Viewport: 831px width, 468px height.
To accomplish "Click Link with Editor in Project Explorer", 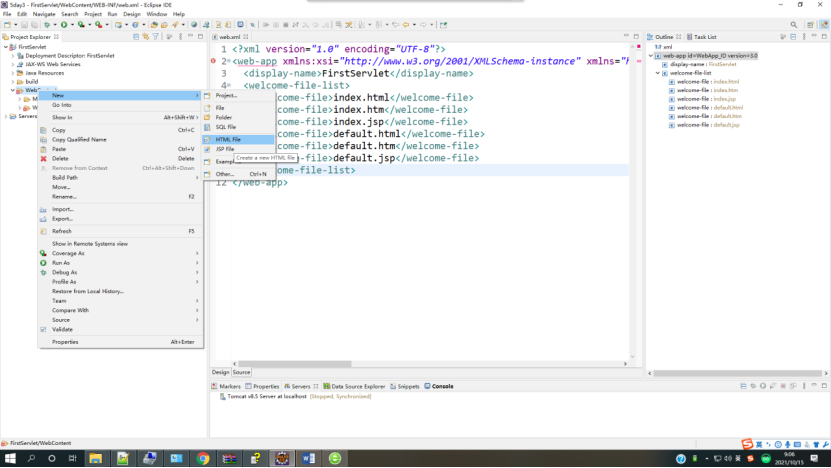I will tap(146, 37).
